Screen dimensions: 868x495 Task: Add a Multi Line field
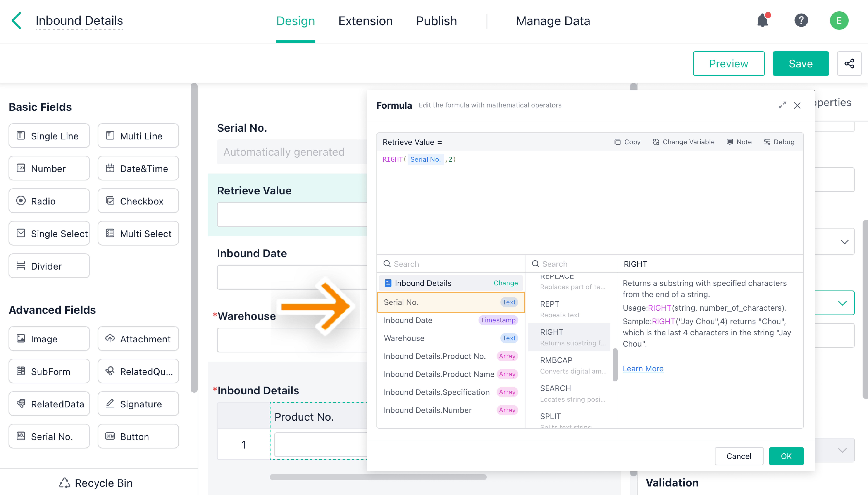(138, 136)
